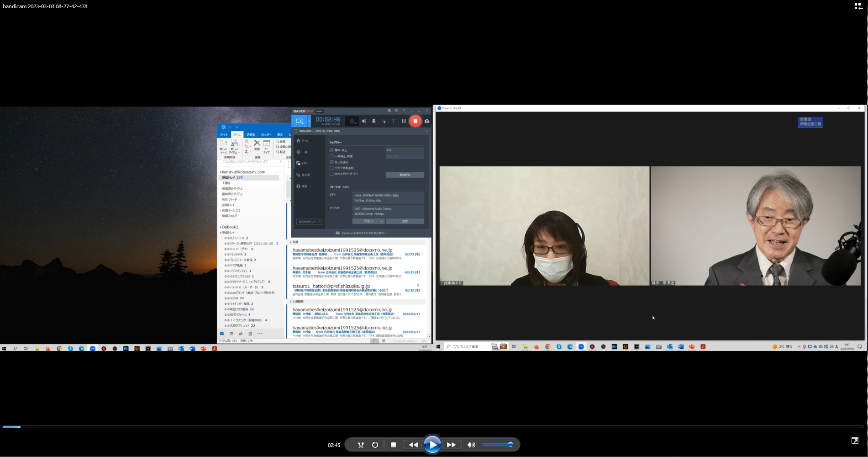Viewport: 868px width, 457px height.
Task: Expand the junk mail [1] folder in Outlook
Action: click(220, 211)
